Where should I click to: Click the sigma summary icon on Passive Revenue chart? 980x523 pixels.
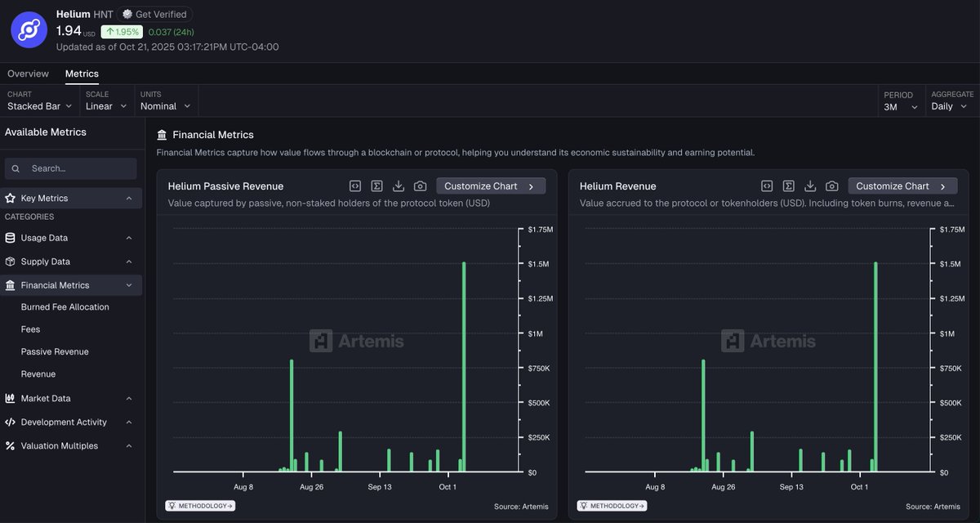click(376, 186)
